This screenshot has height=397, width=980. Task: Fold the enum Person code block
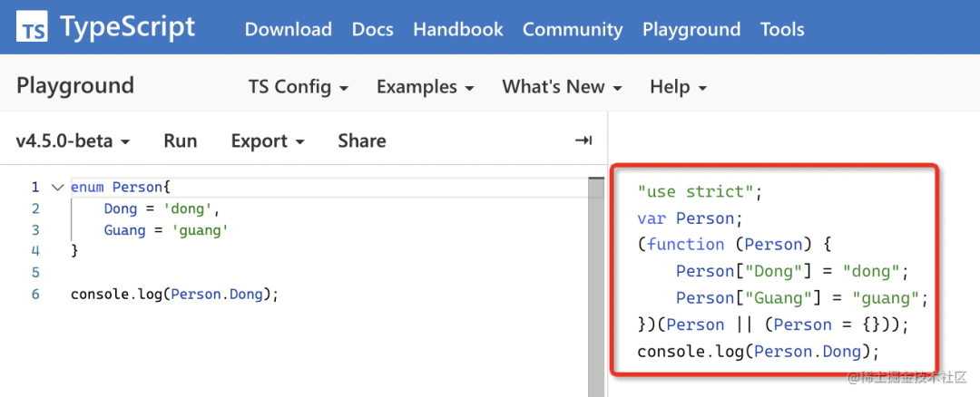57,188
